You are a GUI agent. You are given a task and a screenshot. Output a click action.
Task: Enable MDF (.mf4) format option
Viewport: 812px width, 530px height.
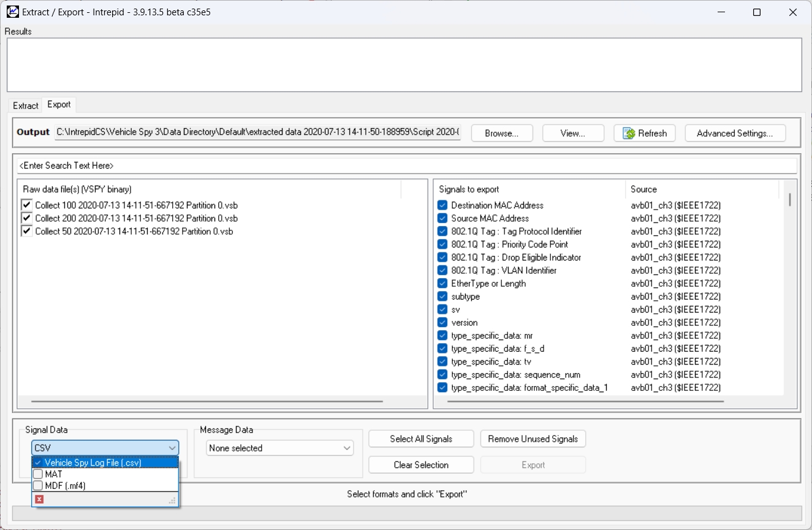[38, 486]
